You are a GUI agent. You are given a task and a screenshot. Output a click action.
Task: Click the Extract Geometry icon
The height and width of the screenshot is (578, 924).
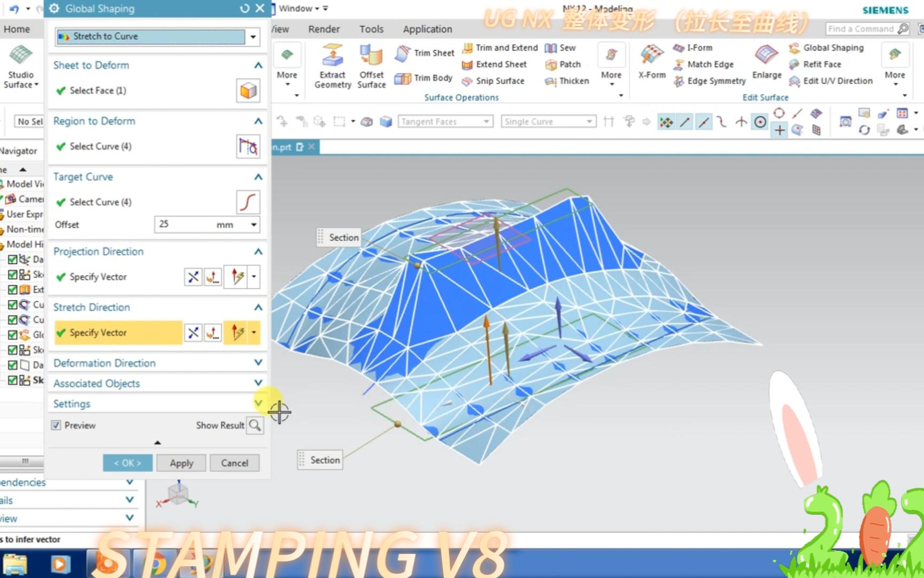coord(332,66)
